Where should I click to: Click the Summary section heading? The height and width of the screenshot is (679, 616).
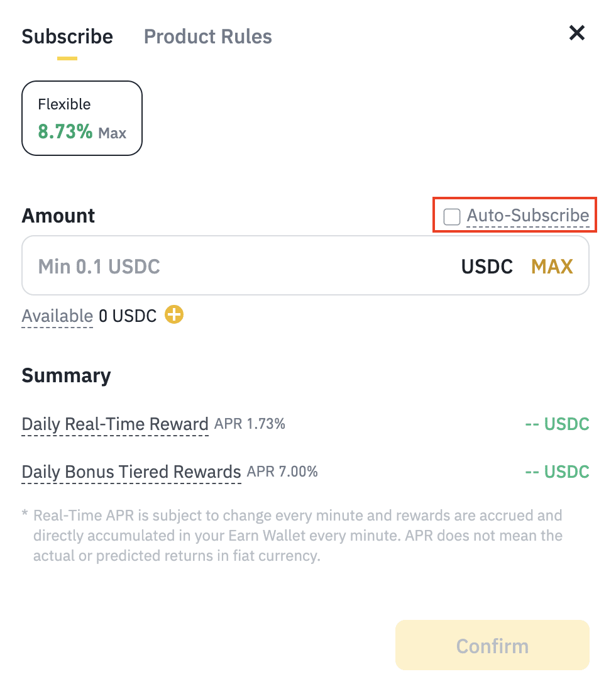66,375
